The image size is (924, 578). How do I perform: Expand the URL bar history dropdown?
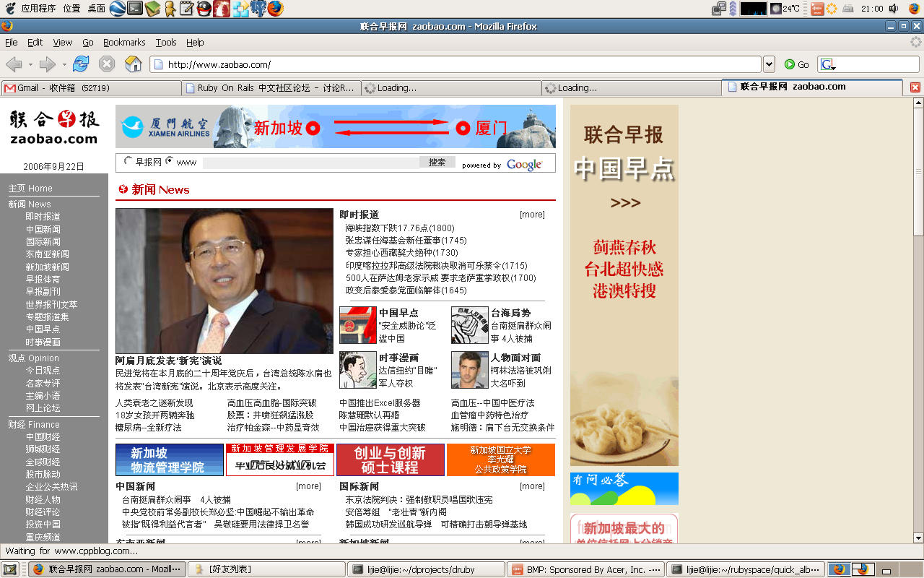(769, 64)
